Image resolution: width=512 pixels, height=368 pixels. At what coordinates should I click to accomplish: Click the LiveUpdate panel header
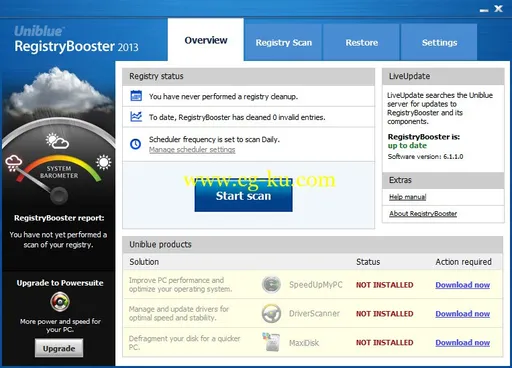443,76
